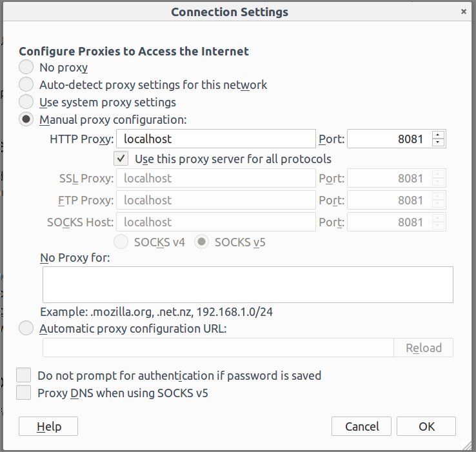Uncheck Use this proxy server for all protocols
Image resolution: width=476 pixels, height=452 pixels.
[121, 159]
